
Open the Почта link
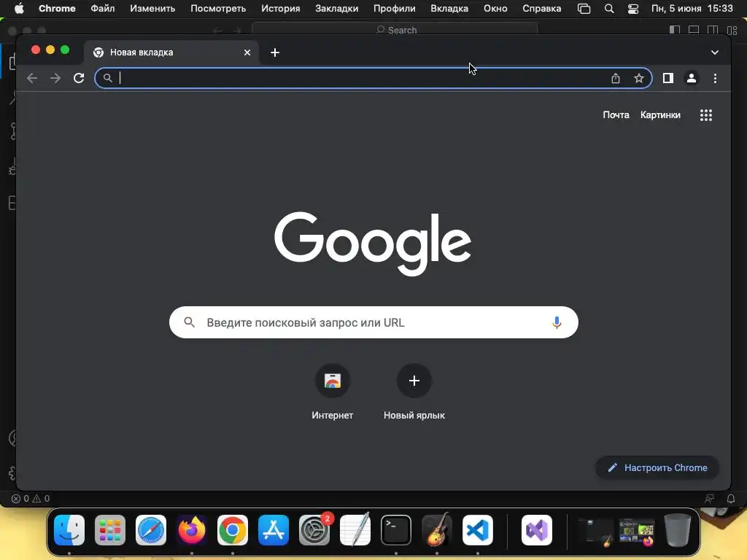[616, 114]
